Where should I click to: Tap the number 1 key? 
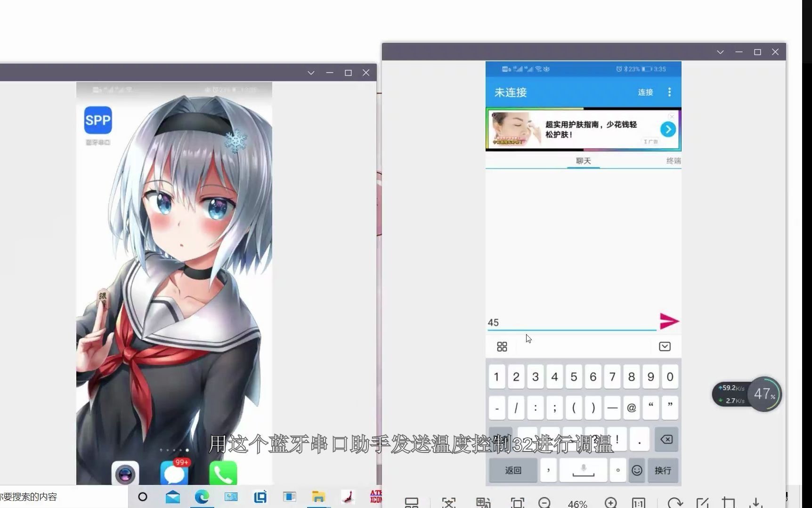[497, 377]
